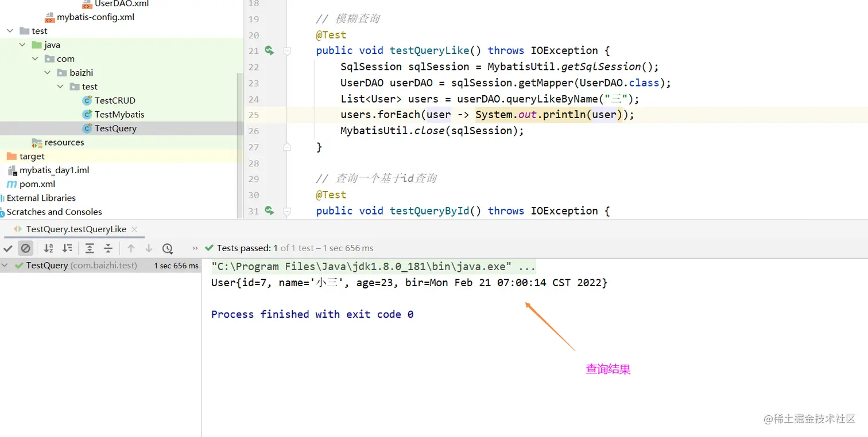Click the green Tests passed status icon
Screen dimensions: 868x437
coord(210,248)
